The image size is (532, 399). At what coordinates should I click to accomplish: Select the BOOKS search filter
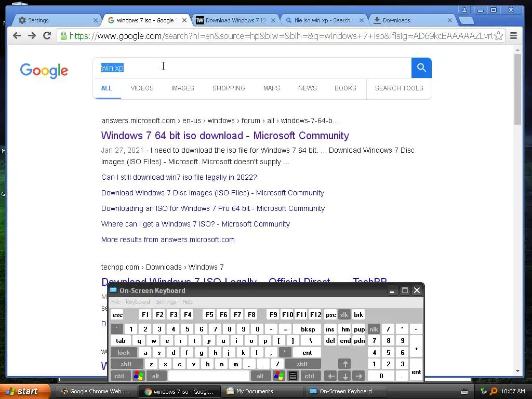pyautogui.click(x=345, y=88)
